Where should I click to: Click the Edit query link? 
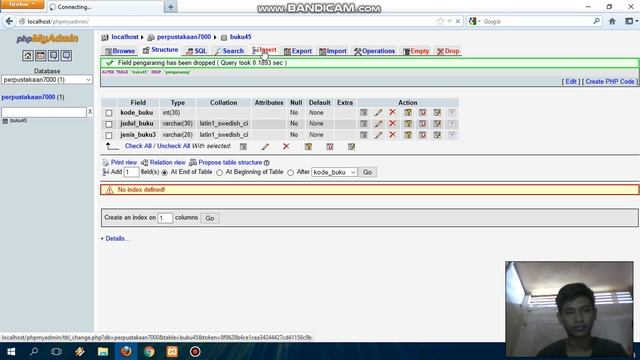coord(571,82)
